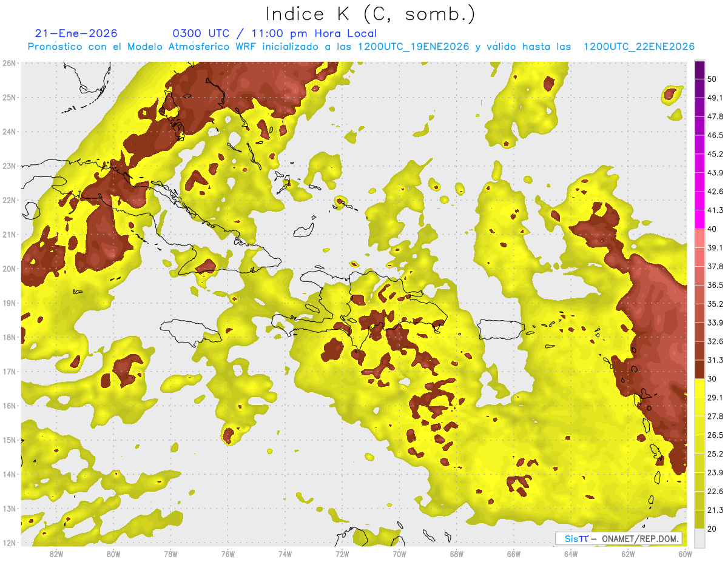Click the longitude label "70W"
The width and height of the screenshot is (728, 562).
[x=399, y=554]
